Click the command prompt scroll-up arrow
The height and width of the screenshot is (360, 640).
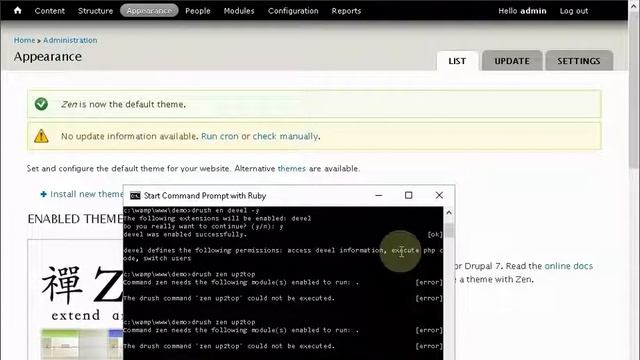pyautogui.click(x=449, y=213)
